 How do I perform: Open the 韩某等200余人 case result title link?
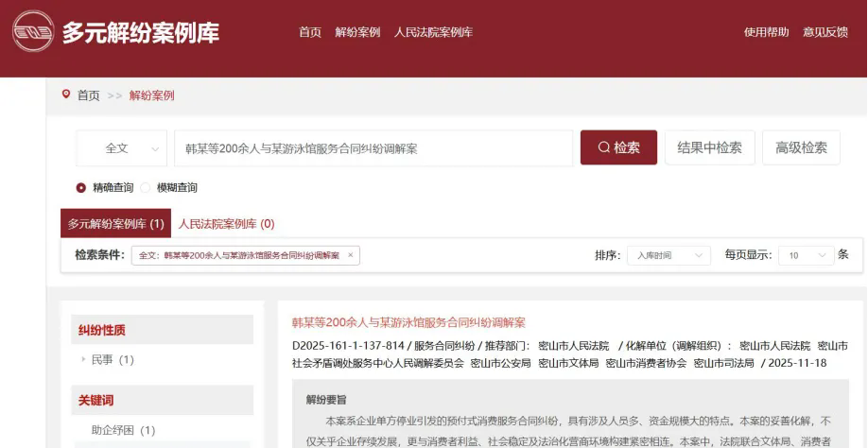click(x=408, y=322)
